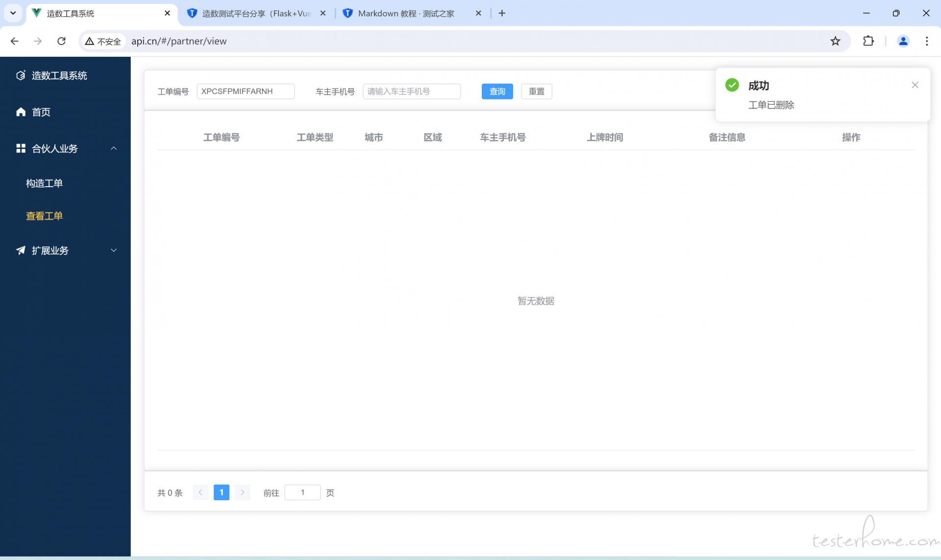Bookmark this page with the star icon

tap(835, 41)
